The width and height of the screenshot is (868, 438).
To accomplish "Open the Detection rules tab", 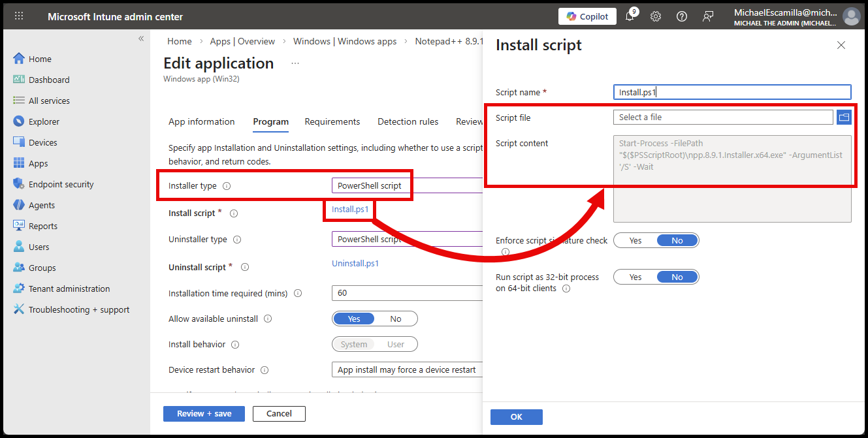I will [x=408, y=121].
